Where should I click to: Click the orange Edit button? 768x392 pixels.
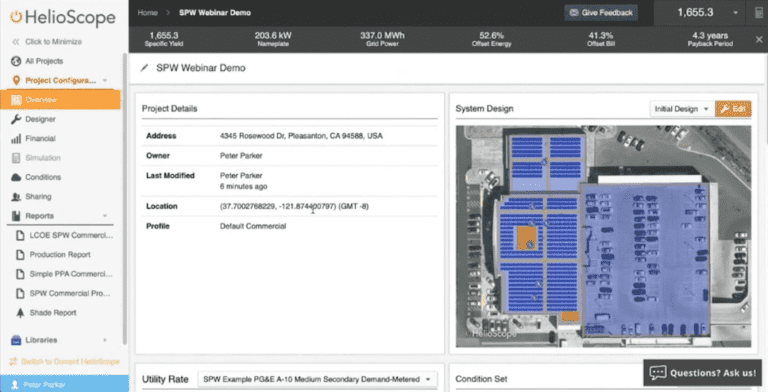tap(733, 109)
